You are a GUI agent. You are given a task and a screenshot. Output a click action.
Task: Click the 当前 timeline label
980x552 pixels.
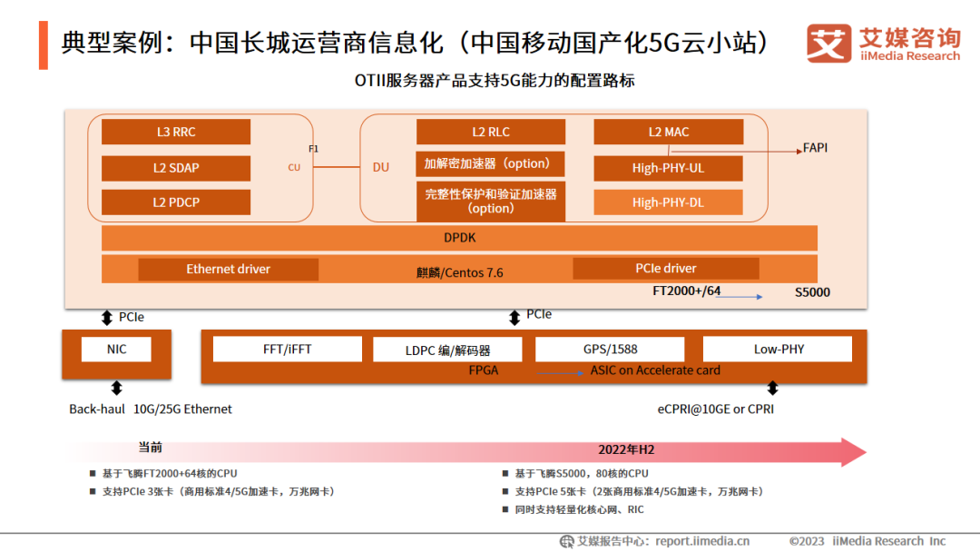coord(150,447)
